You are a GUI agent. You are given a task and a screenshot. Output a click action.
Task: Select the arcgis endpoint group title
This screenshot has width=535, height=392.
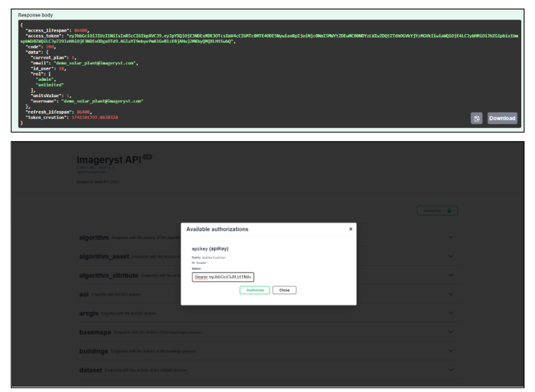[x=89, y=313]
